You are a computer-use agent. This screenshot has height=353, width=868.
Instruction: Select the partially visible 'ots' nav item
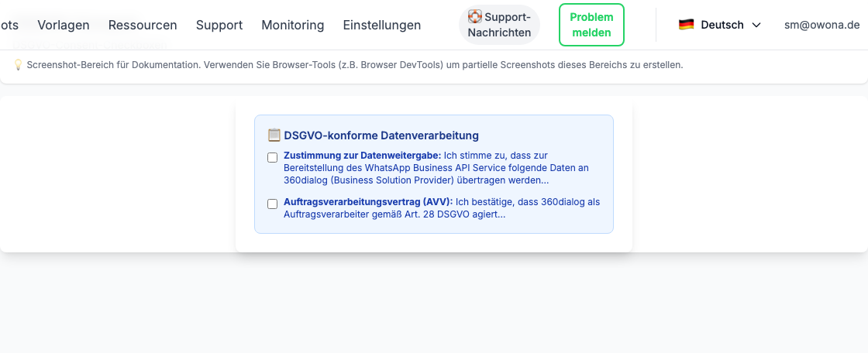[x=9, y=25]
